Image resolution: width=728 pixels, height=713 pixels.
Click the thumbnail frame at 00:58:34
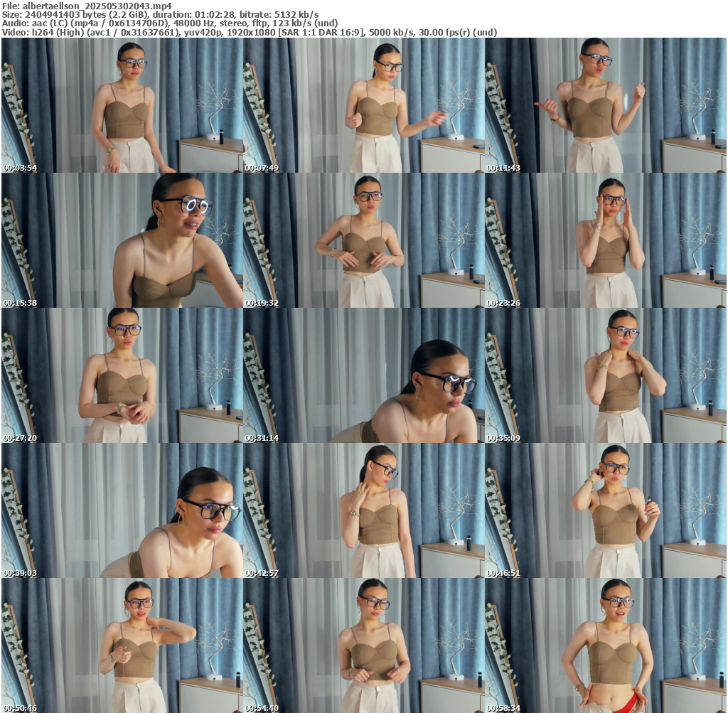click(606, 645)
